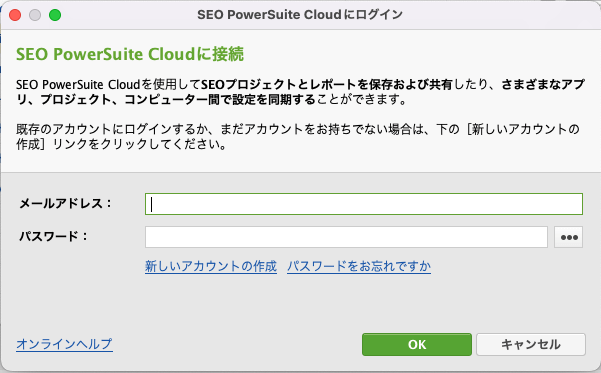This screenshot has height=373, width=601.
Task: Focus the パスワード input field
Action: click(x=346, y=237)
